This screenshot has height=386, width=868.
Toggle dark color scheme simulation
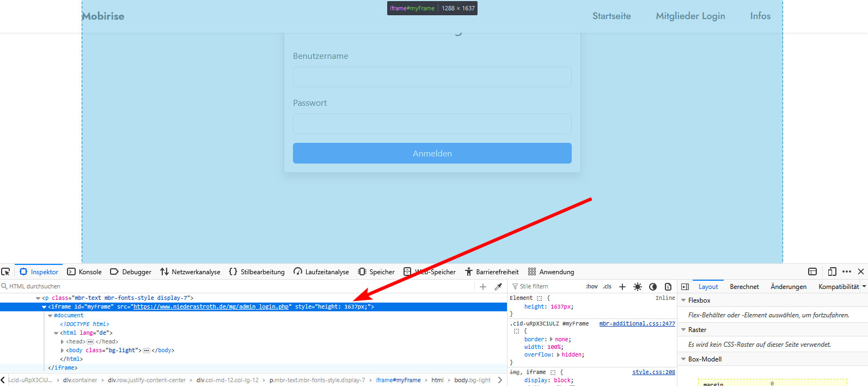point(653,286)
